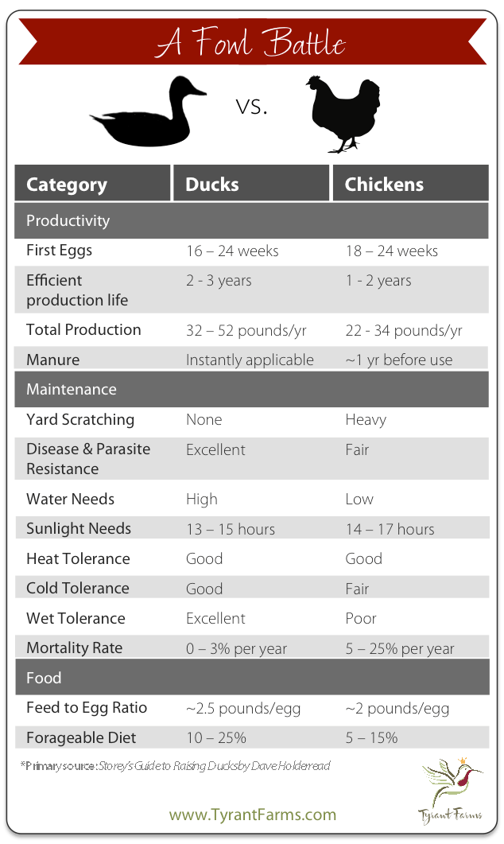Click the Productivity section header
The width and height of the screenshot is (504, 844).
252,220
